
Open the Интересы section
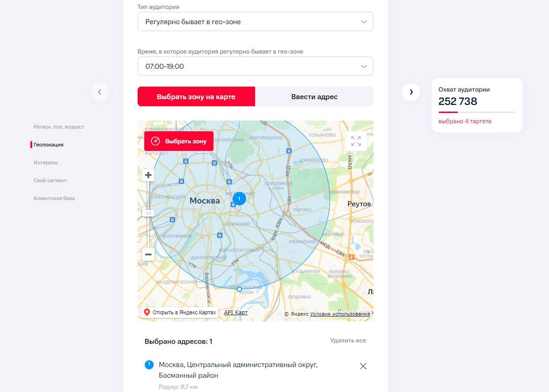[x=46, y=163]
